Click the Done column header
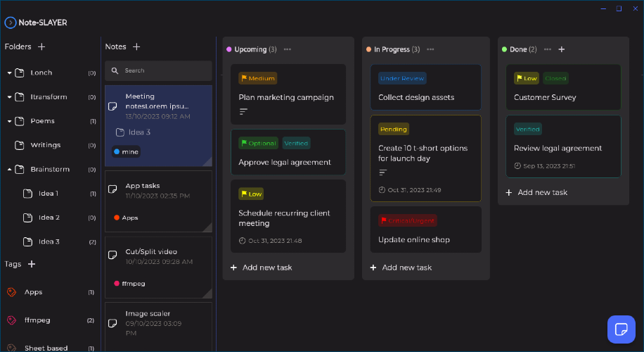This screenshot has width=644, height=352. 519,49
